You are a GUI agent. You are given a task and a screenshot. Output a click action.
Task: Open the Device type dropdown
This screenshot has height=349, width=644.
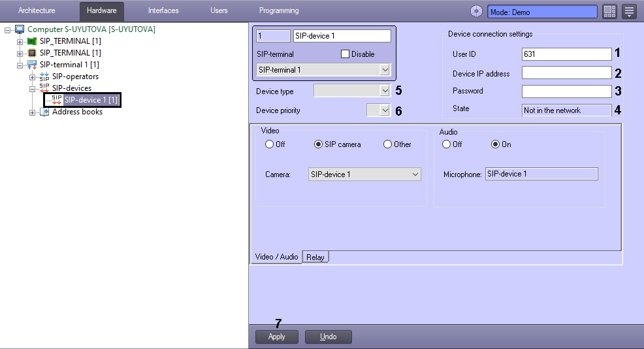tap(384, 91)
